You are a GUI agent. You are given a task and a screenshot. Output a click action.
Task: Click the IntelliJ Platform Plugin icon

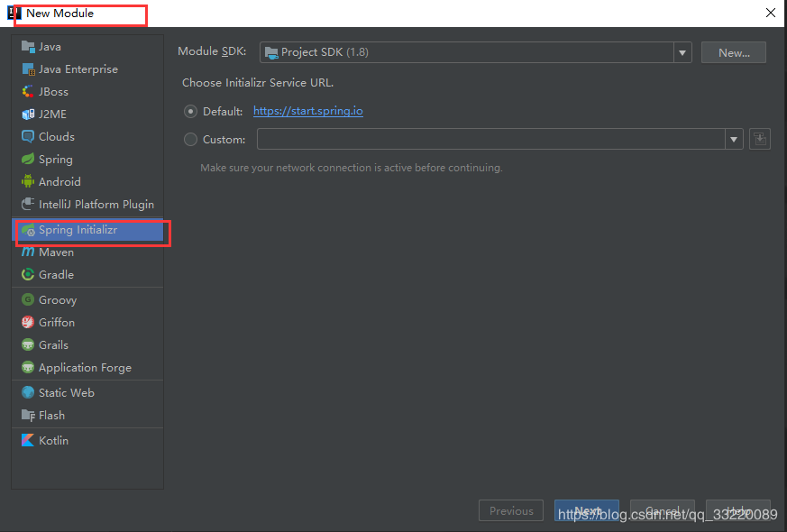28,204
